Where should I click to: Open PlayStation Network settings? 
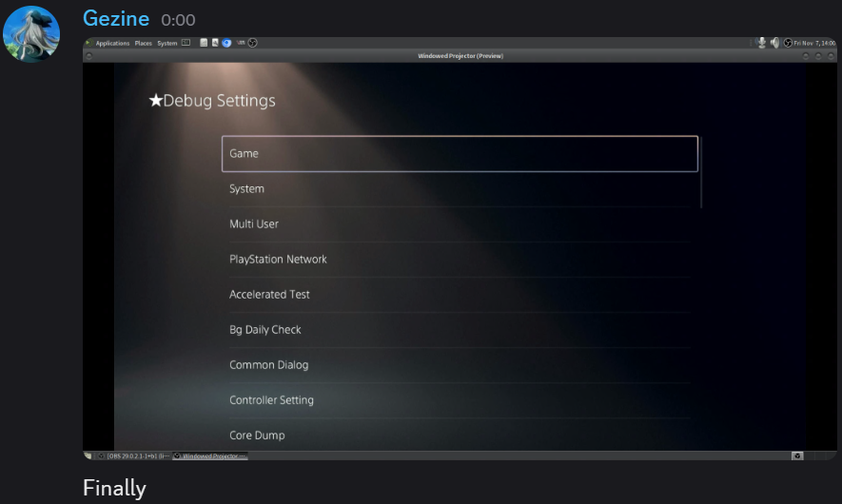point(460,259)
